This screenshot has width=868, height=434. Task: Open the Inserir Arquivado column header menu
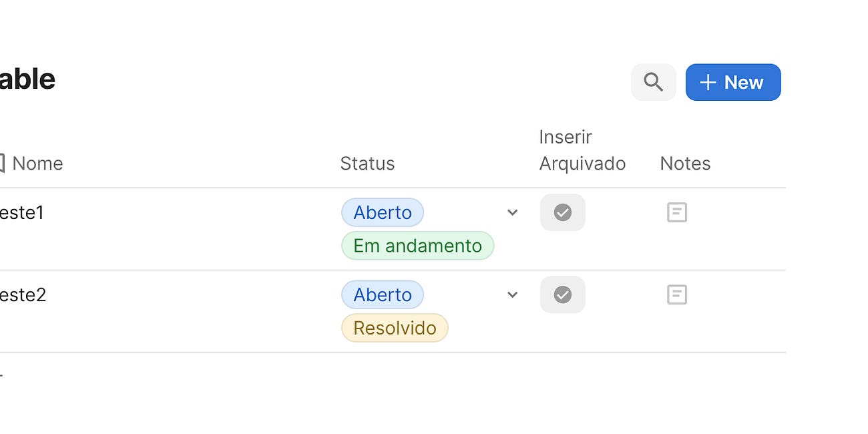pos(582,150)
